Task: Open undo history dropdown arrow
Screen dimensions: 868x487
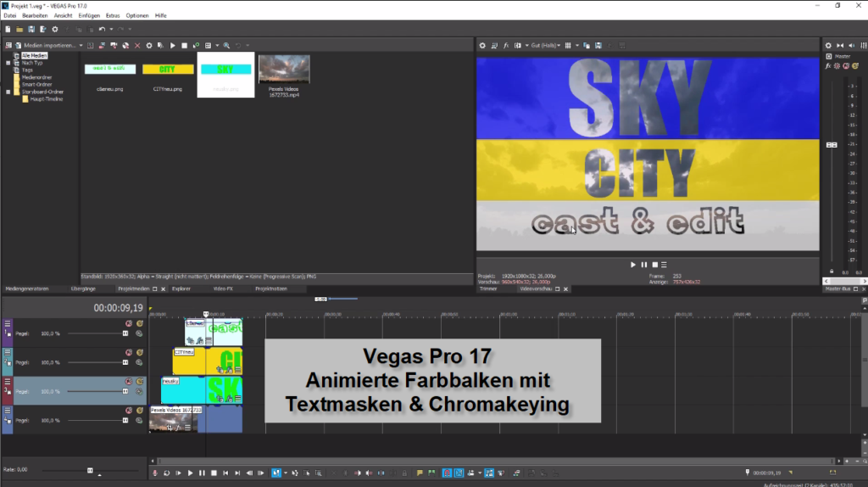Action: [x=111, y=30]
